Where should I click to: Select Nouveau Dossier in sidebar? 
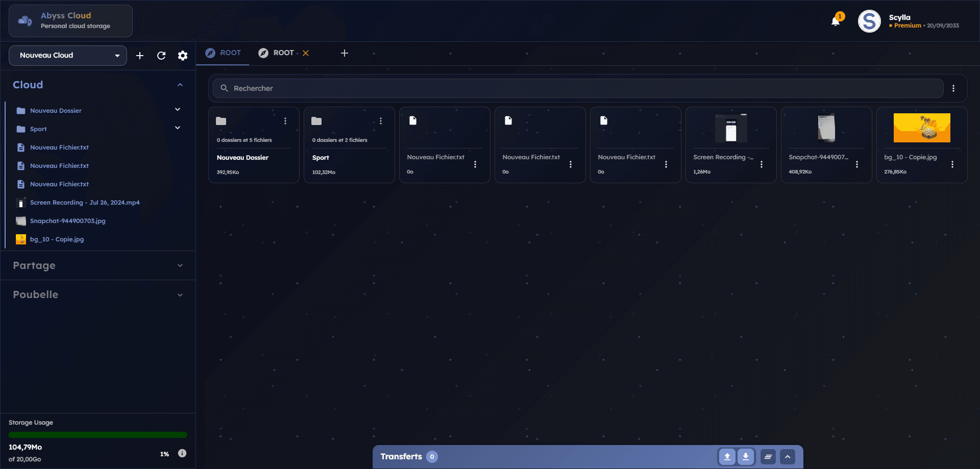(56, 111)
